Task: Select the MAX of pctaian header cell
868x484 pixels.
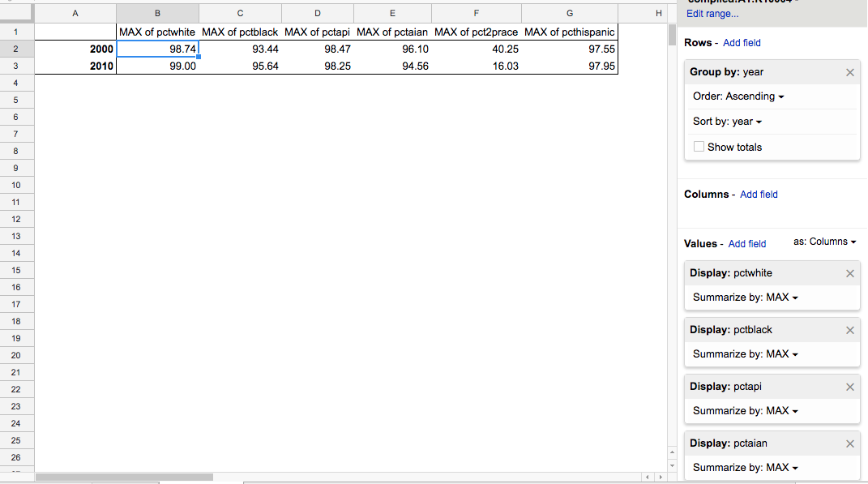Action: click(392, 32)
